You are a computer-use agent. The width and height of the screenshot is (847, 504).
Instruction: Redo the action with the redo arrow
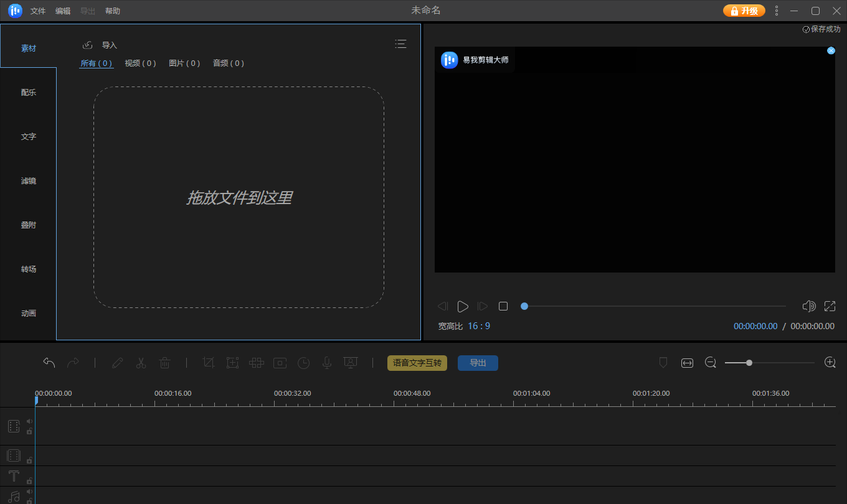pos(73,363)
